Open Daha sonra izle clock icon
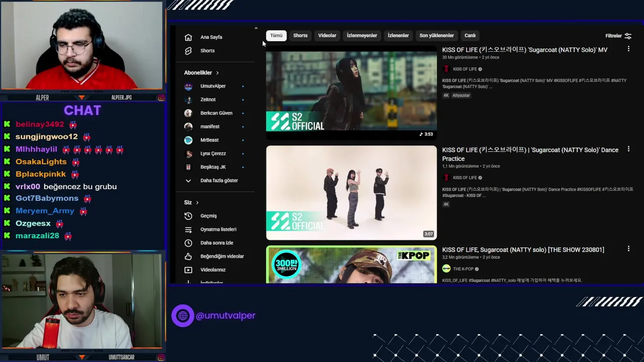Image resolution: width=644 pixels, height=362 pixels. click(188, 243)
